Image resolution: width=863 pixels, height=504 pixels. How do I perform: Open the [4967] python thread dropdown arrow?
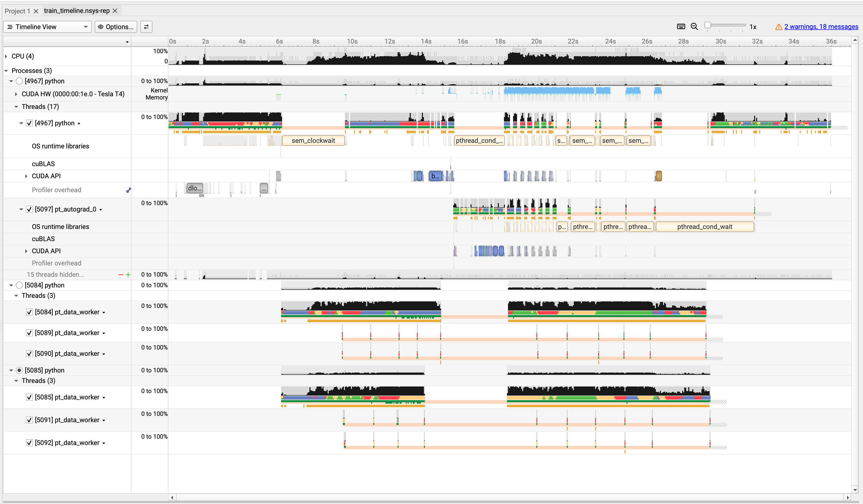coord(79,124)
